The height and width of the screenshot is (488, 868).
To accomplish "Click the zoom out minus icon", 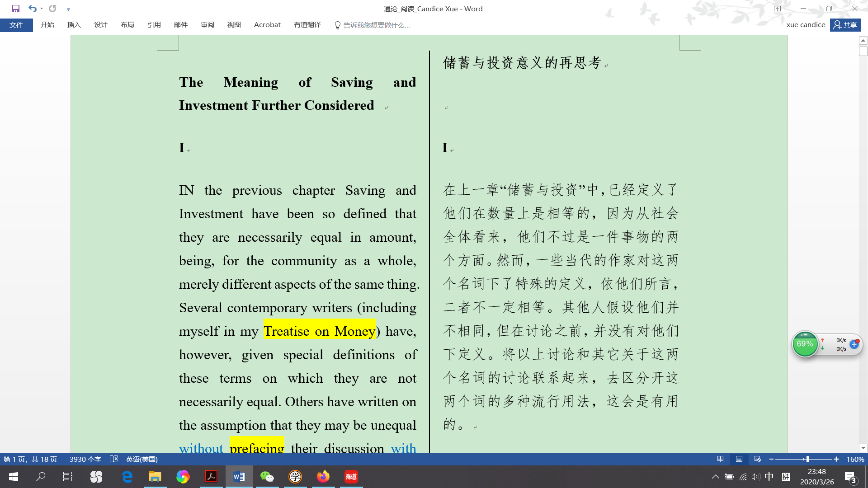I will coord(771,459).
